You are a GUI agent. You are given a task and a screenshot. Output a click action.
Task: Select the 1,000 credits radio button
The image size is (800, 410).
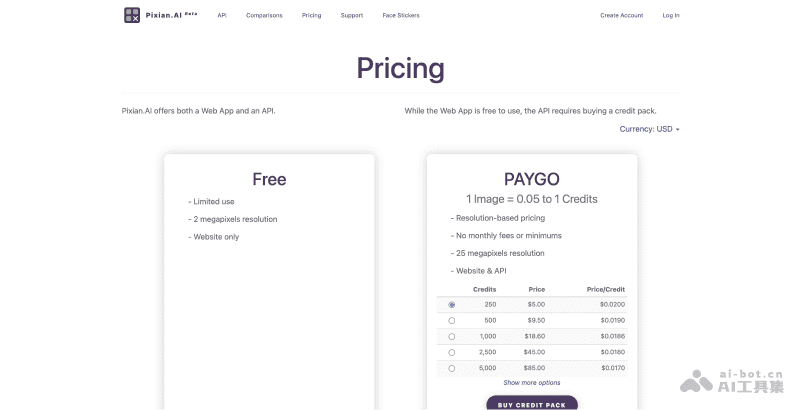click(452, 336)
